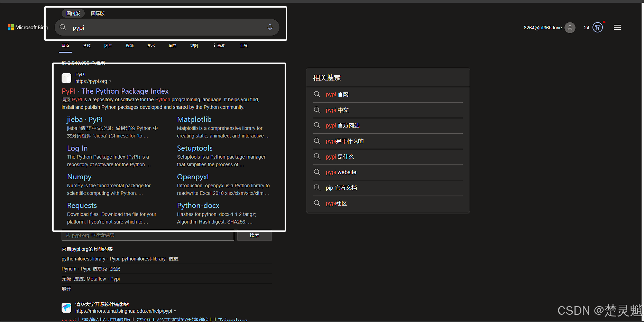
Task: Select the 视频 tab
Action: click(x=130, y=46)
